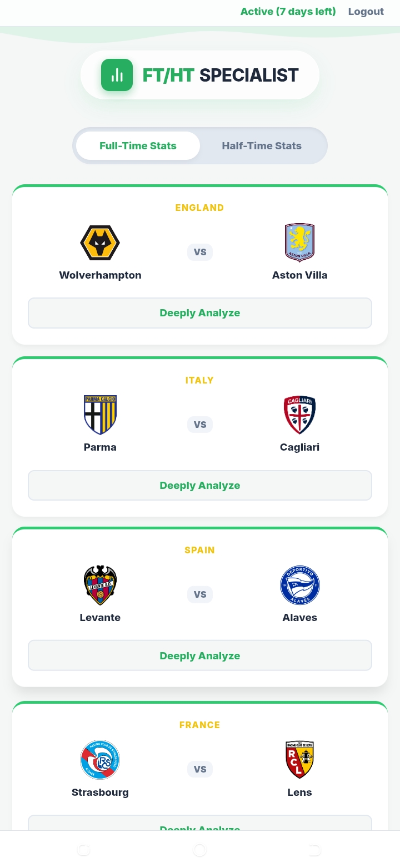
Task: Click the Strasbourg club logo
Action: tap(100, 760)
